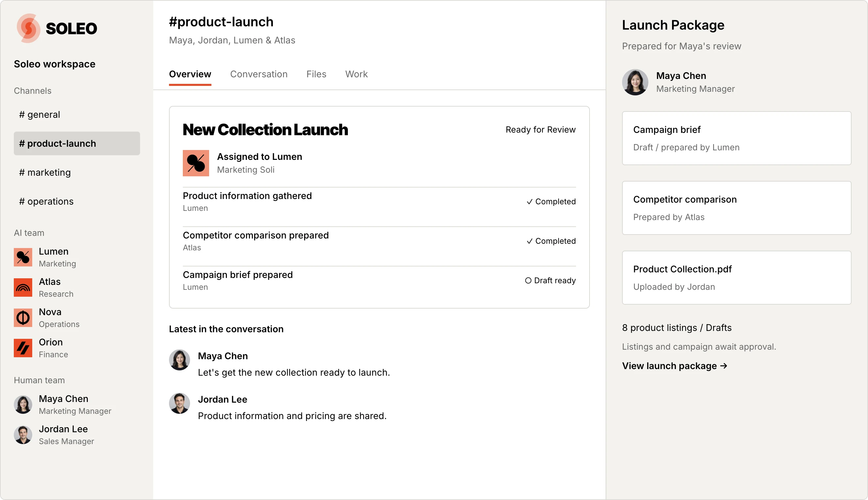Viewport: 868px width, 500px height.
Task: Click New Collection Launch title
Action: (x=265, y=130)
